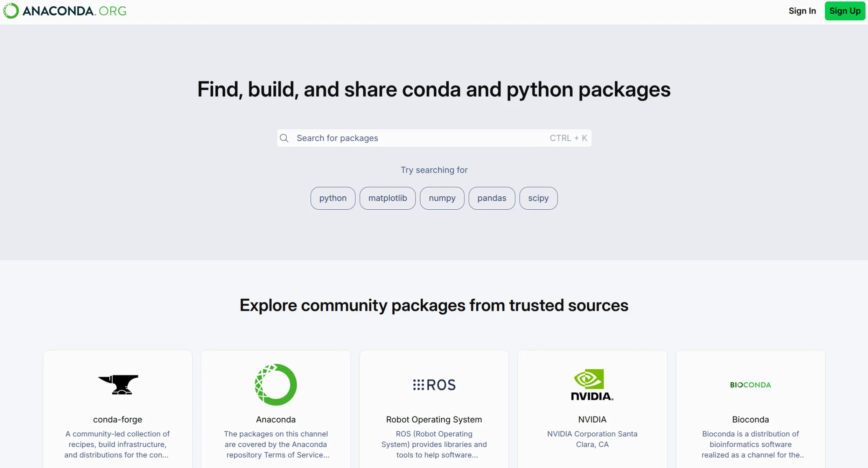Select the numpy search suggestion
Viewport: 868px width, 468px height.
coord(442,198)
